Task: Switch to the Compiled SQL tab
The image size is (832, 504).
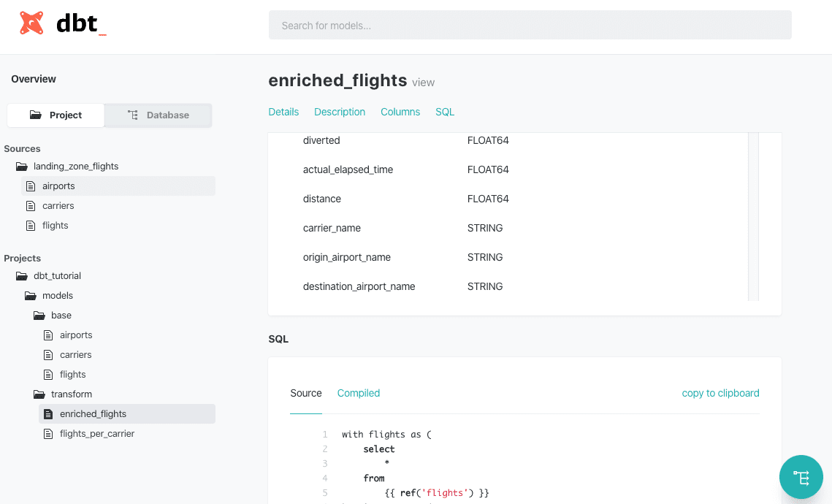Action: (359, 393)
